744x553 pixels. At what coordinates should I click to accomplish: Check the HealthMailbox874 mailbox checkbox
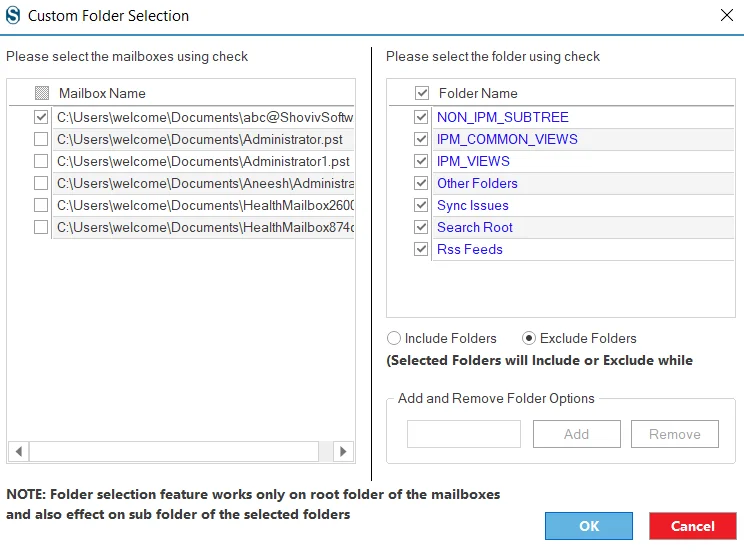(x=41, y=227)
